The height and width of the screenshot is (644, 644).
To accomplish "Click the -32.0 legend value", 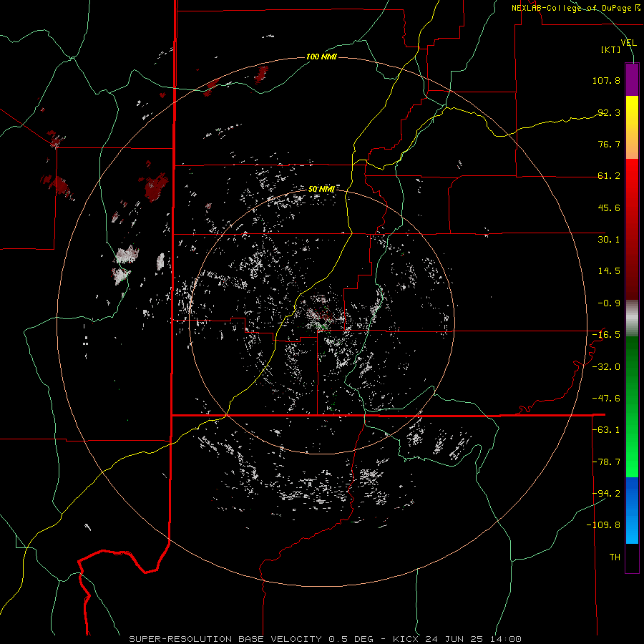I will click(606, 367).
